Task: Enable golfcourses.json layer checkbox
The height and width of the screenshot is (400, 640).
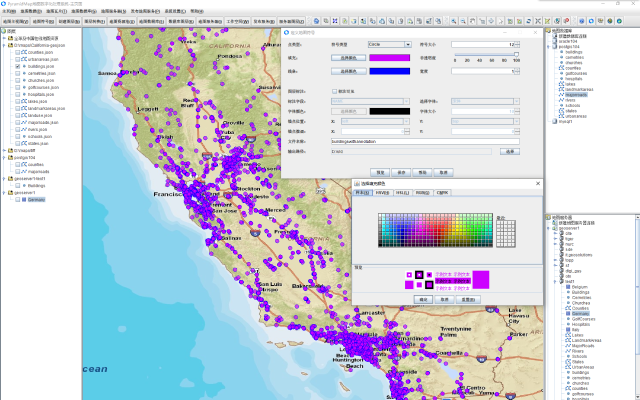Action: pos(18,87)
